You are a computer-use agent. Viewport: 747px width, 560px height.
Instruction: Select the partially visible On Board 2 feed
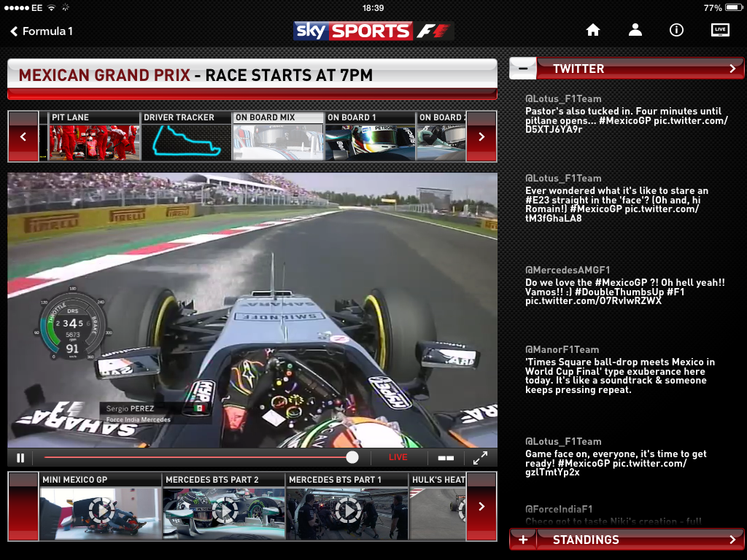pyautogui.click(x=441, y=136)
